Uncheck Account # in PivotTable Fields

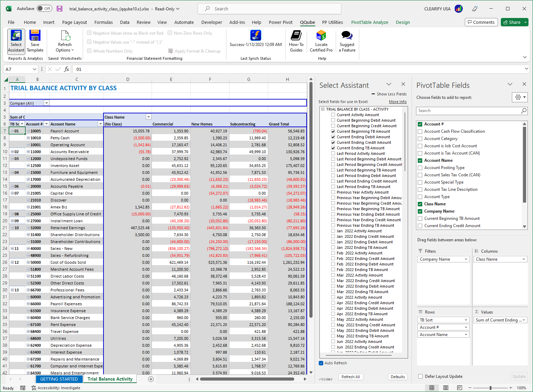420,124
